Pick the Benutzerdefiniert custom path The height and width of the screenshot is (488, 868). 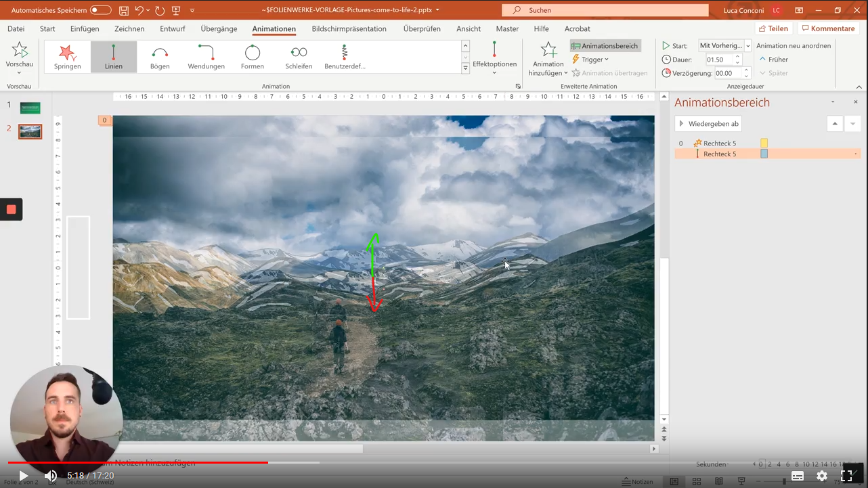(x=345, y=57)
